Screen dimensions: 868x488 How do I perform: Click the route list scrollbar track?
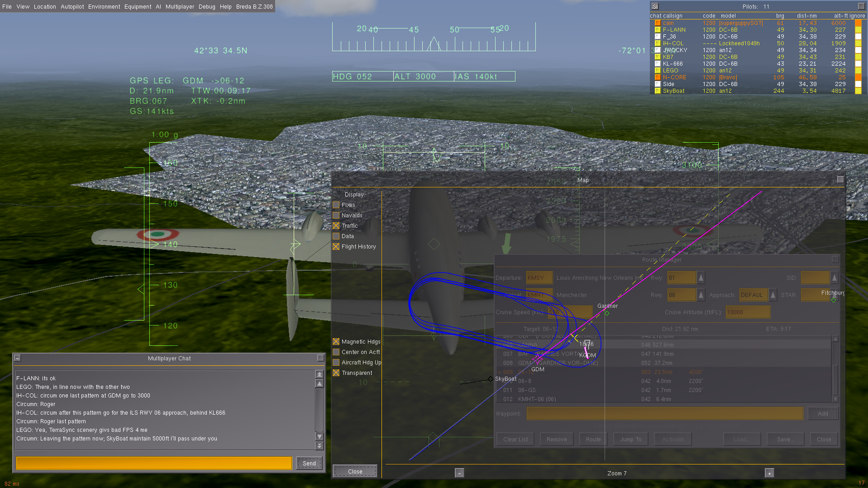pyautogui.click(x=835, y=369)
